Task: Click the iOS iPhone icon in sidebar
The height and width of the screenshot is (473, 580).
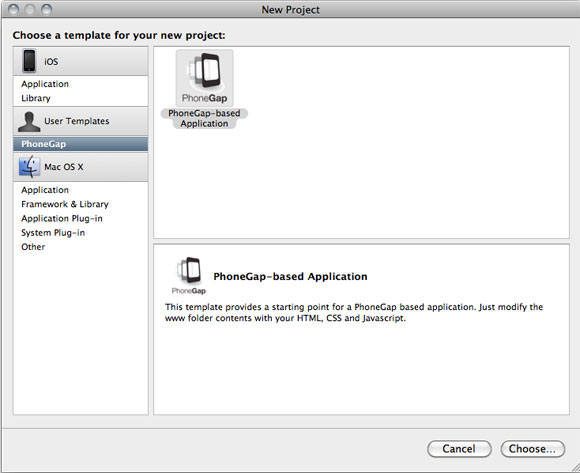Action: point(29,61)
